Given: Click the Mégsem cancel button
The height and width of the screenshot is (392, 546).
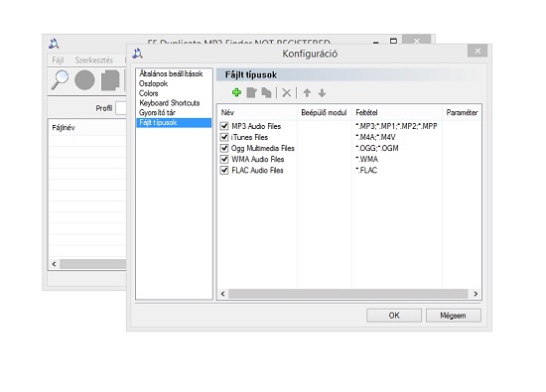Looking at the screenshot, I should click(453, 316).
